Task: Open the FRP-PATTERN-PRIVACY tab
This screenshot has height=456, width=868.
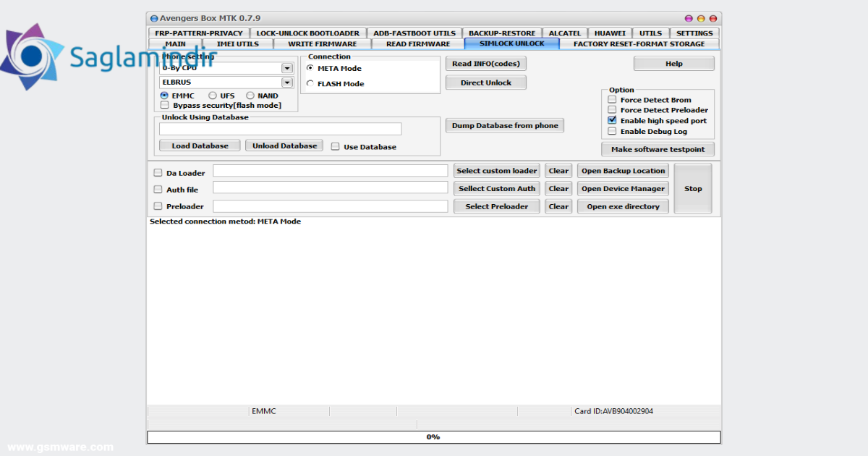Action: [199, 33]
